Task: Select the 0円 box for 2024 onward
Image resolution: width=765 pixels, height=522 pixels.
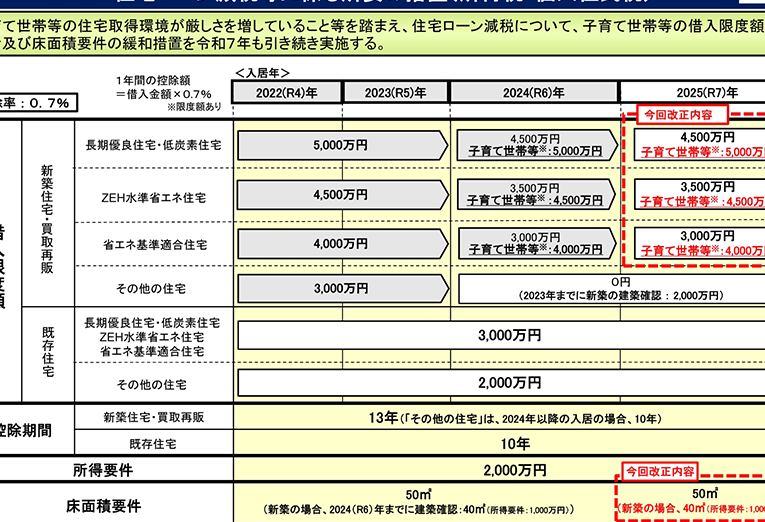Action: click(612, 288)
